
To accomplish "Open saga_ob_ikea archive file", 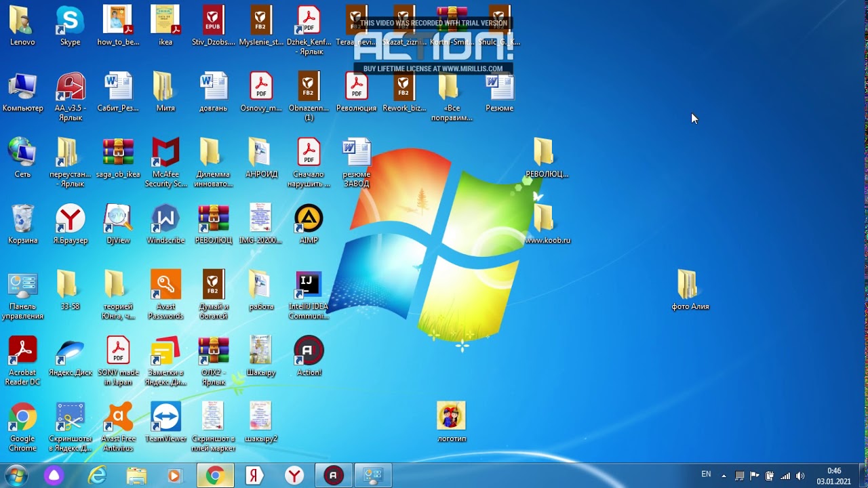I will click(x=118, y=158).
